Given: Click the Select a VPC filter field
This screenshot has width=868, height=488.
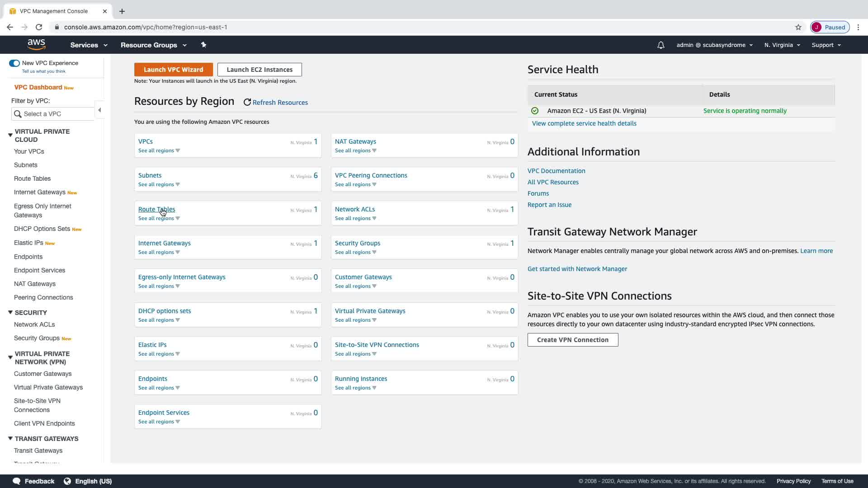Looking at the screenshot, I should (54, 114).
